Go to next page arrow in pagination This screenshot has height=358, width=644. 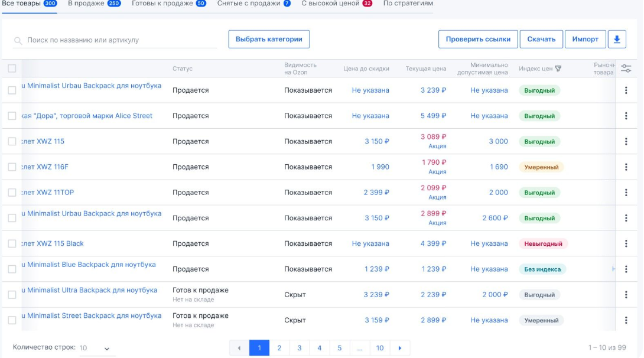(x=400, y=348)
